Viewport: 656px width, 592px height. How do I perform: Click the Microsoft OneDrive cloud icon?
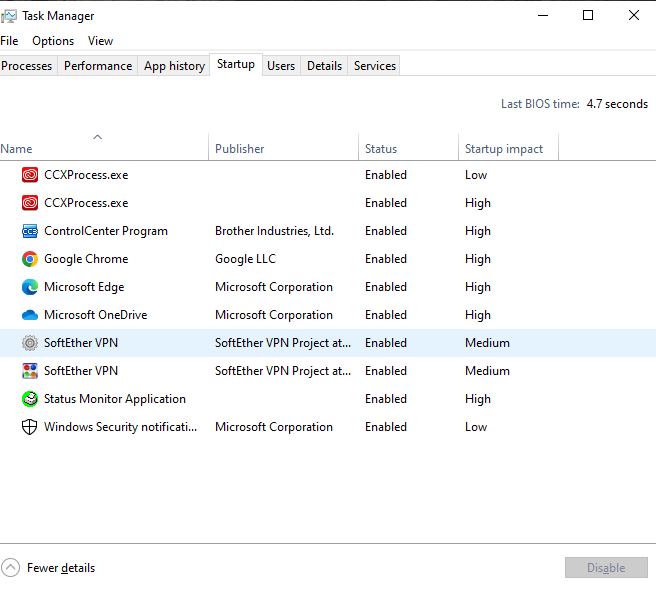[30, 315]
